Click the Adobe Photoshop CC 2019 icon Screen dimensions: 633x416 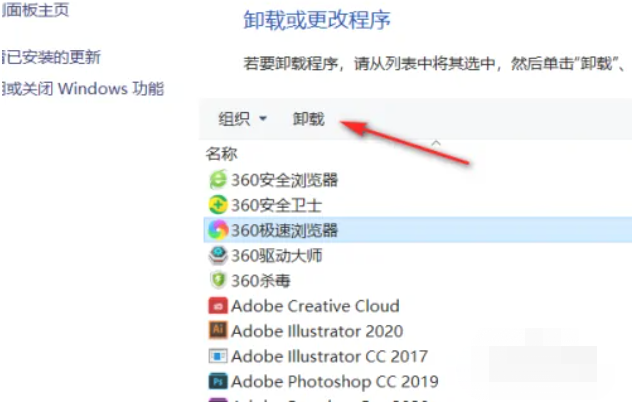click(217, 381)
